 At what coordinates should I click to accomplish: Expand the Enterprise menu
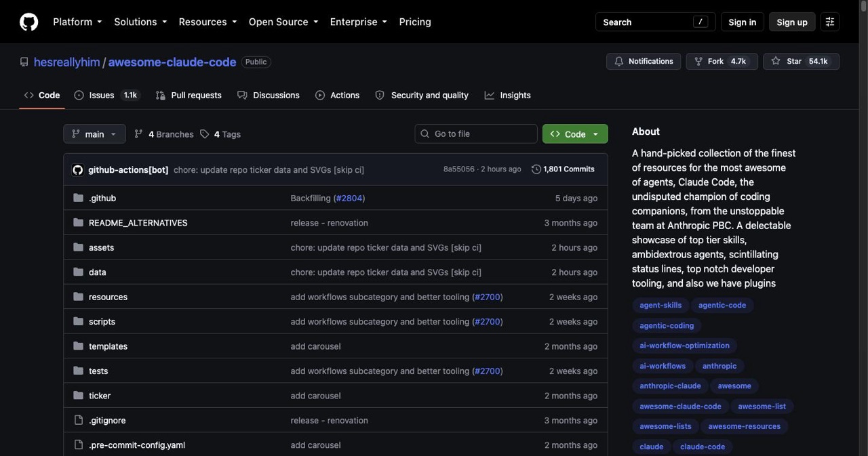click(x=359, y=22)
